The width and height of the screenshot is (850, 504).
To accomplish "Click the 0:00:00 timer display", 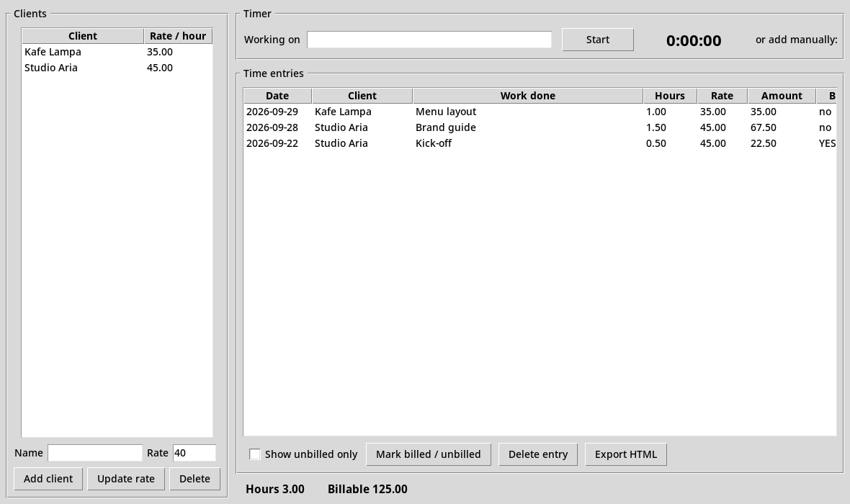I will [694, 40].
